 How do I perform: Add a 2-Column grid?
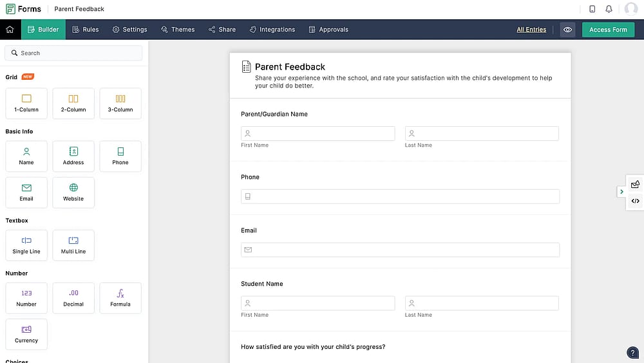point(73,104)
